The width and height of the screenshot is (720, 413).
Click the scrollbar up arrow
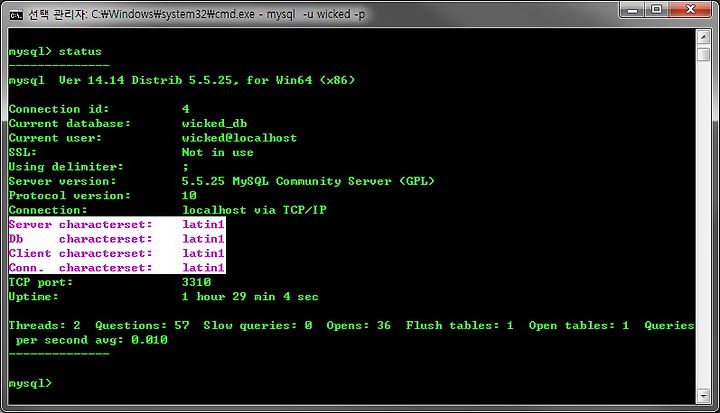pos(703,37)
